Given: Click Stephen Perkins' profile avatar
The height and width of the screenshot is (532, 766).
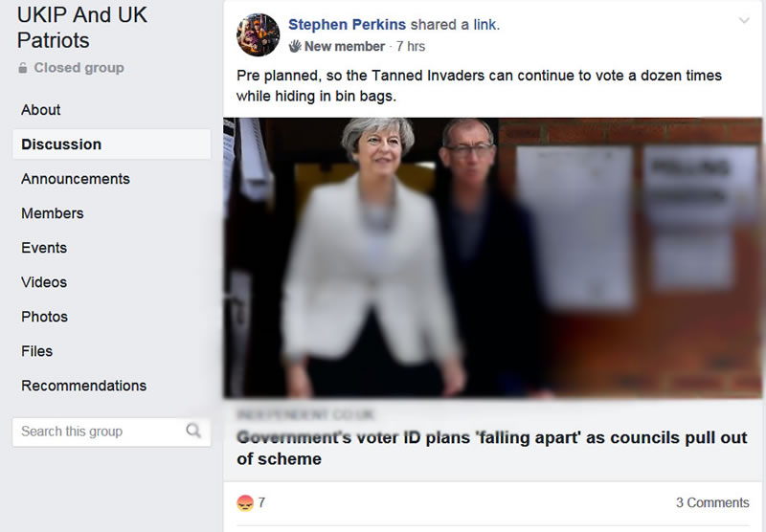Looking at the screenshot, I should pyautogui.click(x=258, y=35).
